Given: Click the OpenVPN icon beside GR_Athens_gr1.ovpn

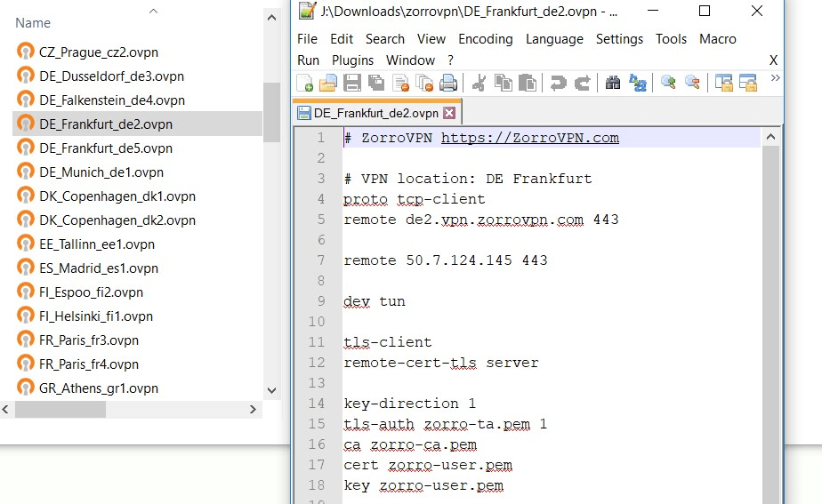Looking at the screenshot, I should pos(25,388).
